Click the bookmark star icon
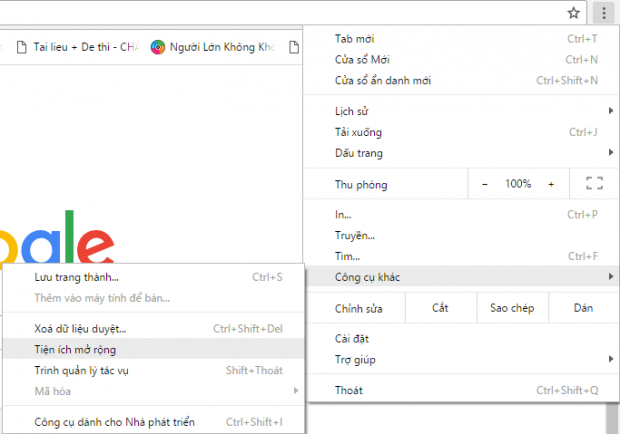This screenshot has height=434, width=620. tap(574, 13)
